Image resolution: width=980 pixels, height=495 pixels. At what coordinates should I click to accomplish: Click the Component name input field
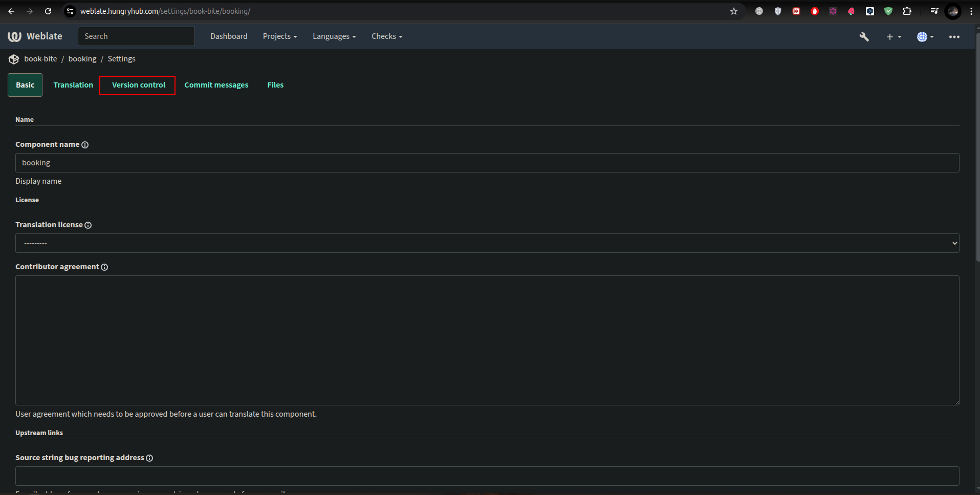tap(487, 163)
